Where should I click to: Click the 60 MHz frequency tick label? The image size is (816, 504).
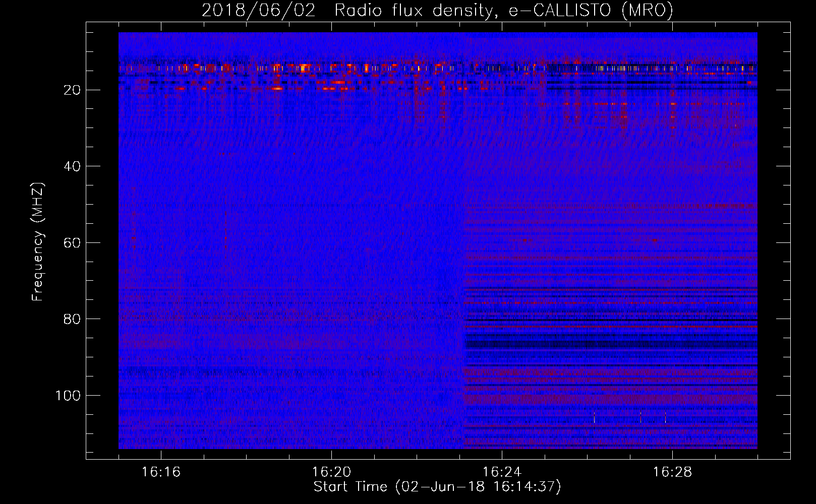pos(72,243)
